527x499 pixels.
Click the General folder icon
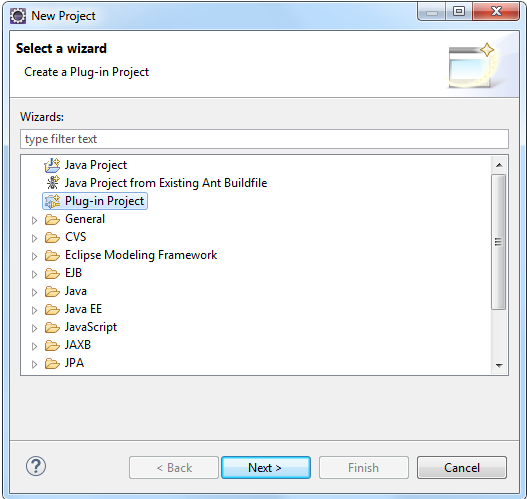52,219
